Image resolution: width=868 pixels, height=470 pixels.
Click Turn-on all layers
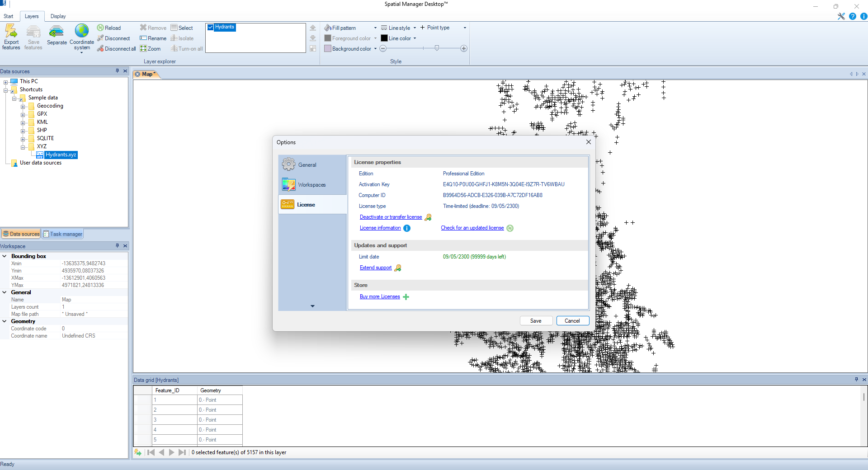tap(187, 49)
